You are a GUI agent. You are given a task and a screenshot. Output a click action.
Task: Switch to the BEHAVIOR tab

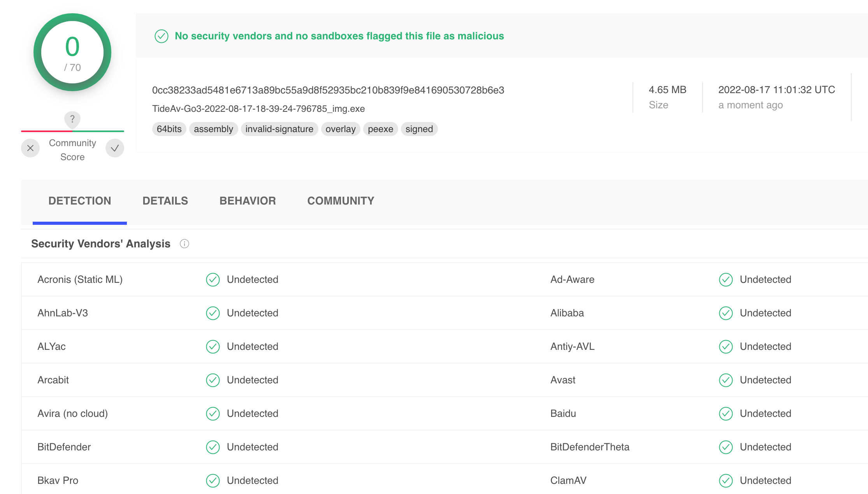[x=248, y=201]
